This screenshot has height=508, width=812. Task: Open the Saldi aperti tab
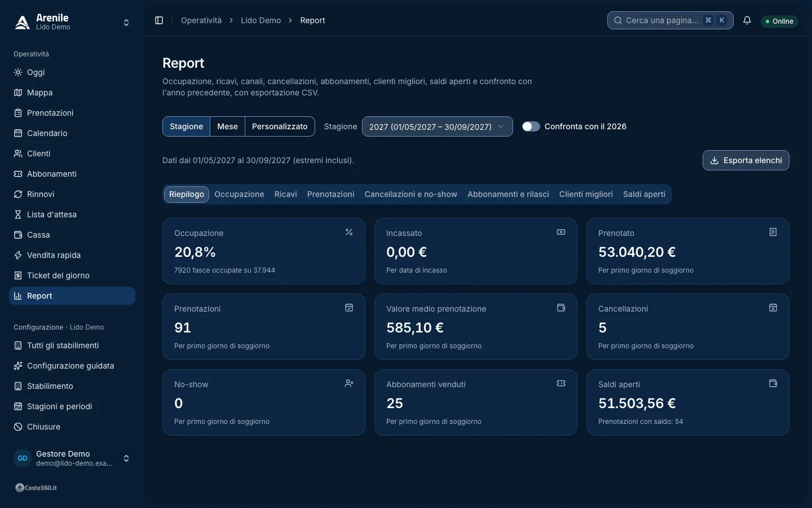pos(644,194)
